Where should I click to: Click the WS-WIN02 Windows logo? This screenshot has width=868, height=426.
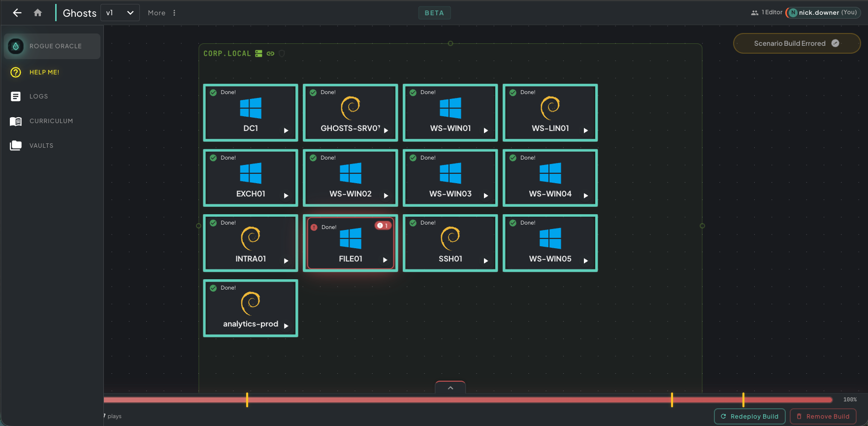[351, 173]
